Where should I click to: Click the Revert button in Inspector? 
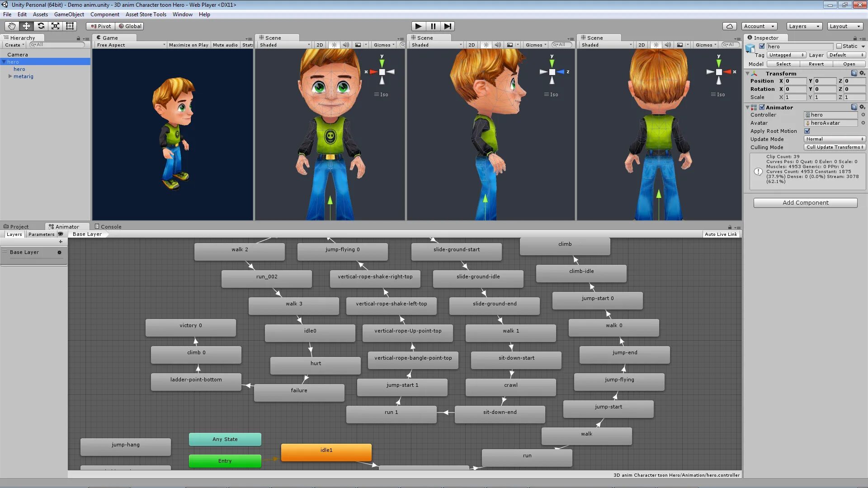(x=817, y=64)
